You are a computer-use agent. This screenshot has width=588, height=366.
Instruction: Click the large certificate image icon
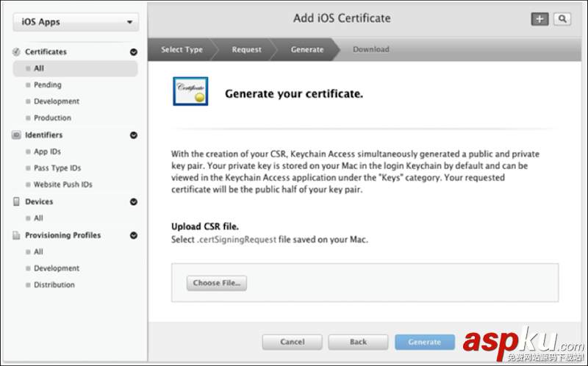click(190, 92)
